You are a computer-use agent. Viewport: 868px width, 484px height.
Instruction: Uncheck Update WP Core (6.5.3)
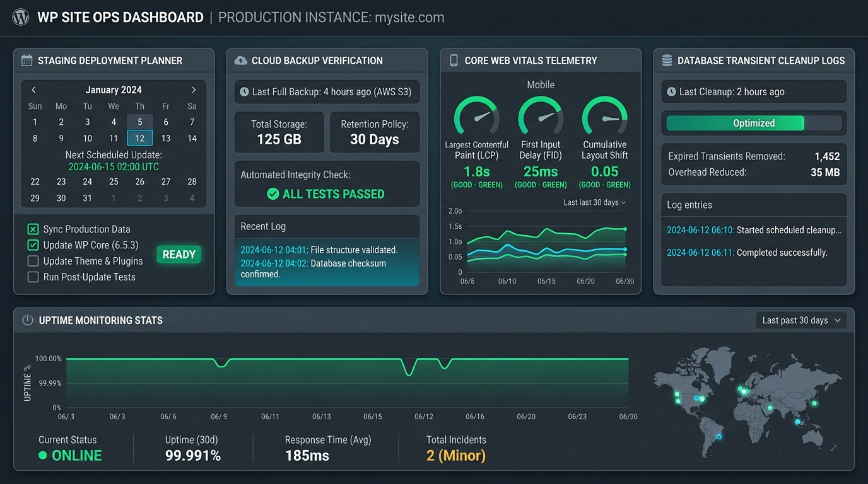tap(33, 245)
